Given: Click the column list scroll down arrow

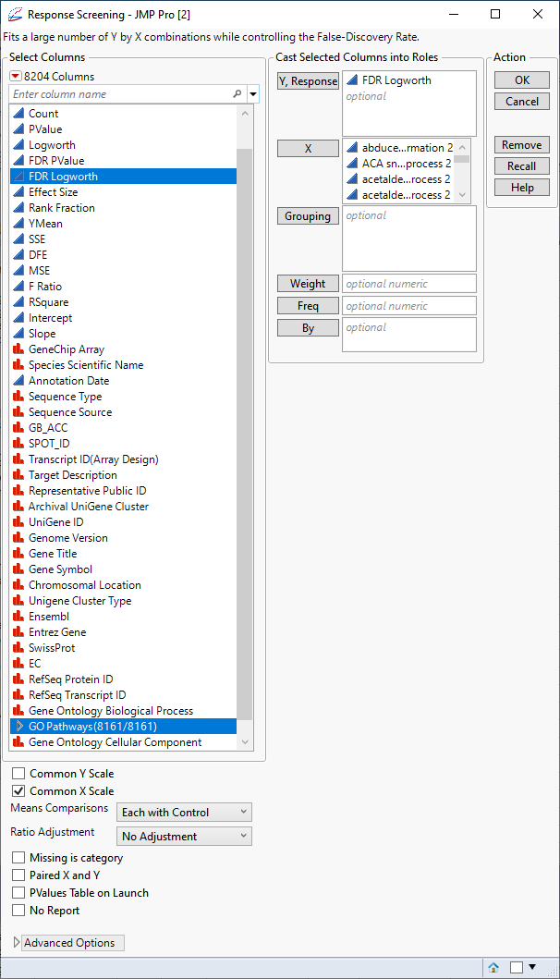Looking at the screenshot, I should pos(245,741).
